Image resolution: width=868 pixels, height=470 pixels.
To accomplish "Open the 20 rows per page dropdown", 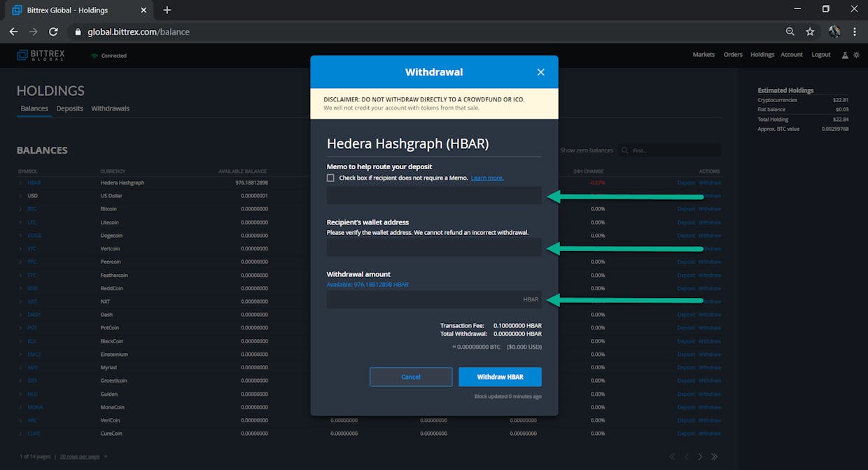I will [83, 457].
